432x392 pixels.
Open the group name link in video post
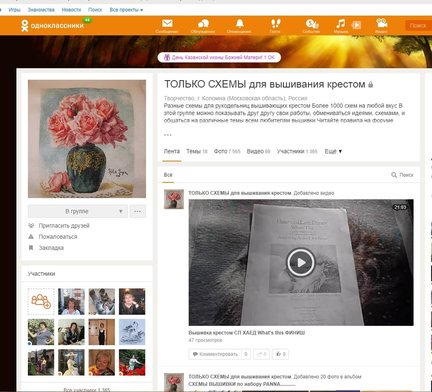(x=240, y=193)
